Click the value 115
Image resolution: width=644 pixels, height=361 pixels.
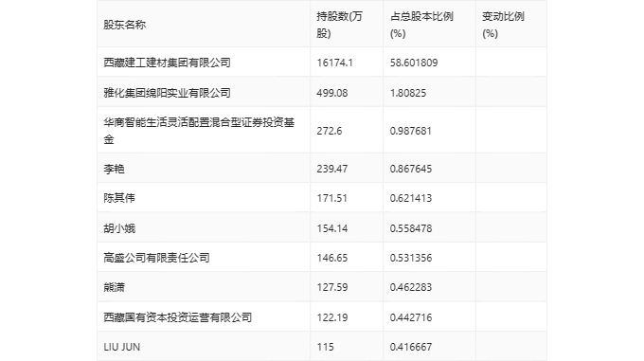325,347
